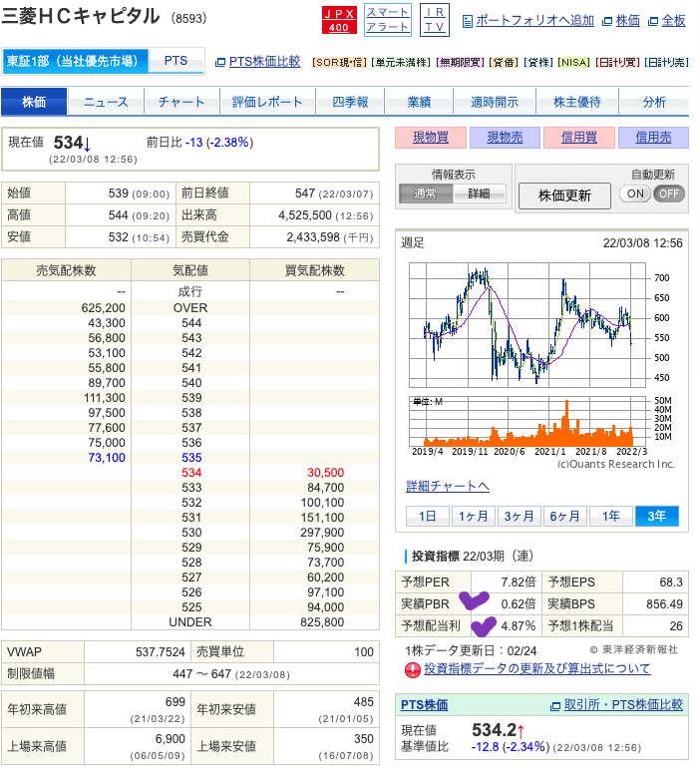Open 詳細チャートへ link
This screenshot has width=700, height=774.
click(x=448, y=486)
